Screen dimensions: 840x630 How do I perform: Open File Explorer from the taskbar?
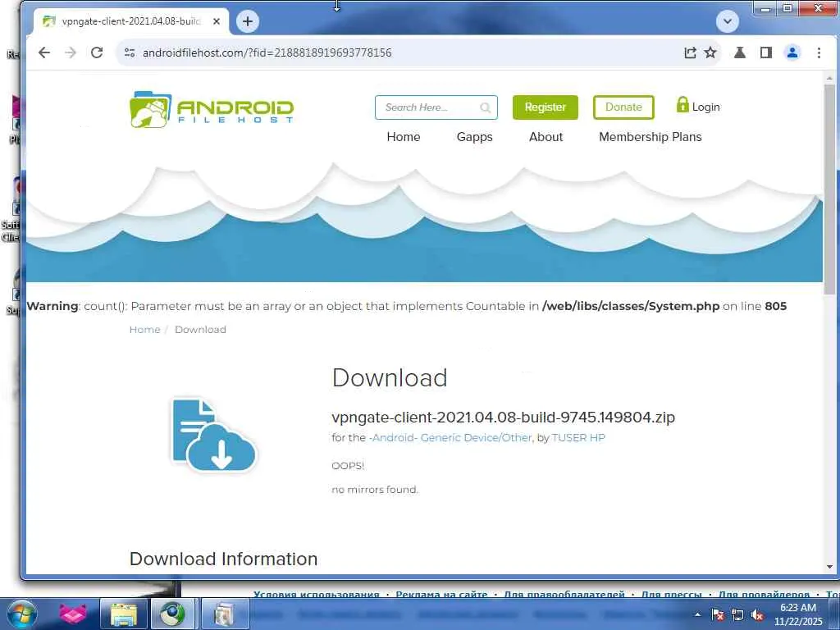(123, 614)
